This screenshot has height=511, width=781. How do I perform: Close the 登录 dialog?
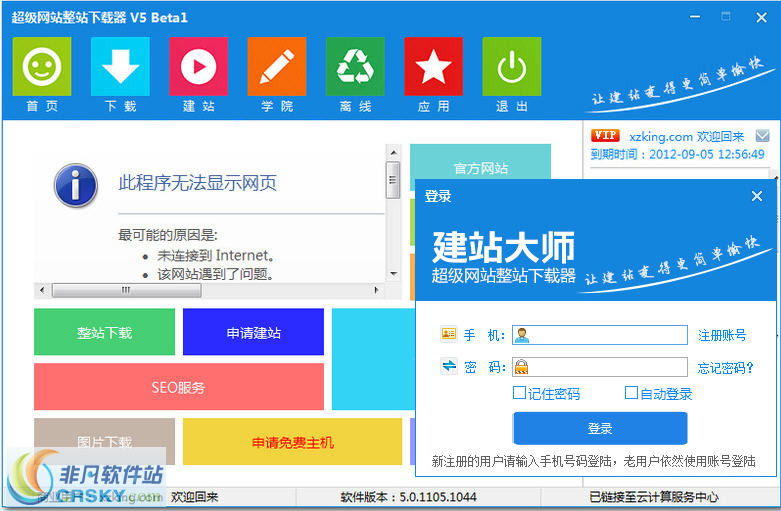coord(757,196)
